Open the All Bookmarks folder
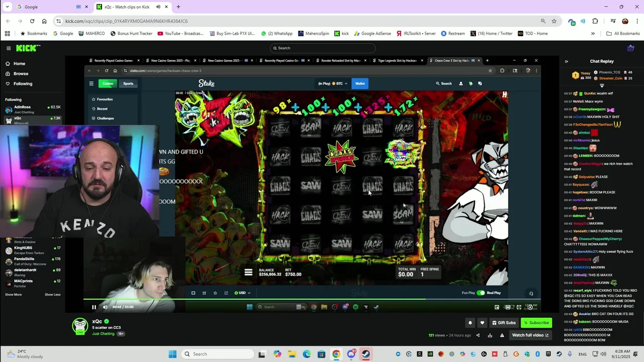This screenshot has height=362, width=644. coord(623,34)
